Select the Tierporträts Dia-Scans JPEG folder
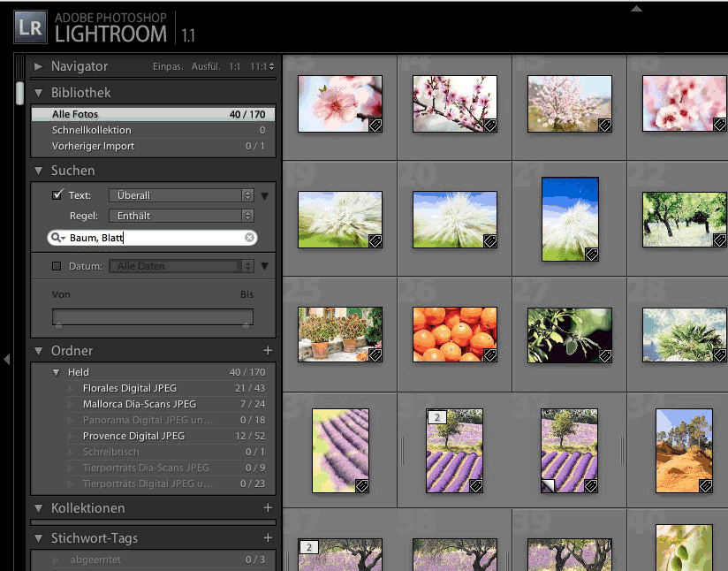The height and width of the screenshot is (571, 728). pyautogui.click(x=153, y=468)
